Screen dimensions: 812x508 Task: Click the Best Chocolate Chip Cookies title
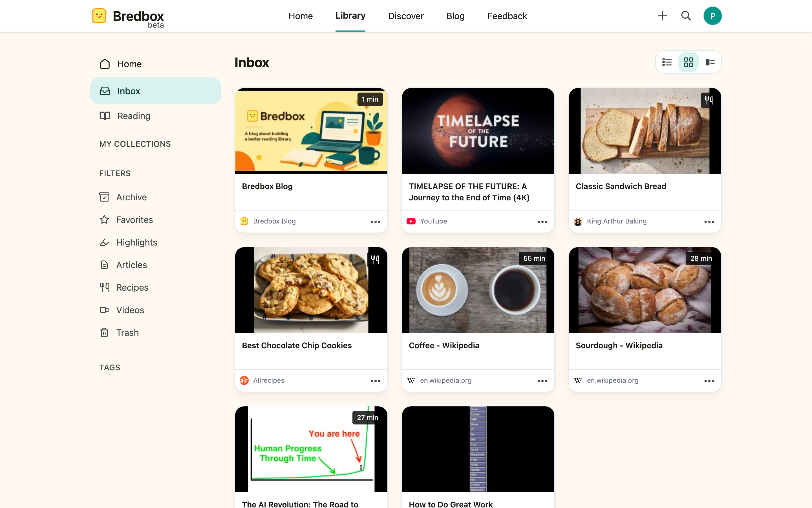pos(297,345)
